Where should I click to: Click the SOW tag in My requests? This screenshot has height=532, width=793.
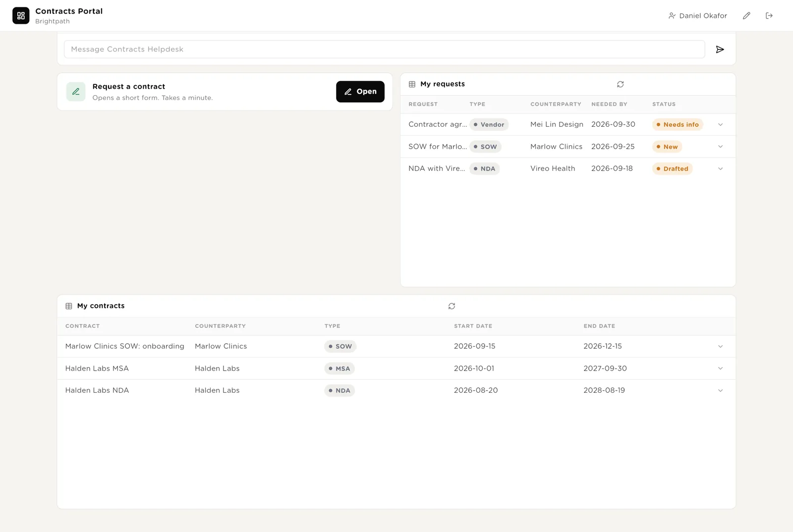(x=485, y=147)
